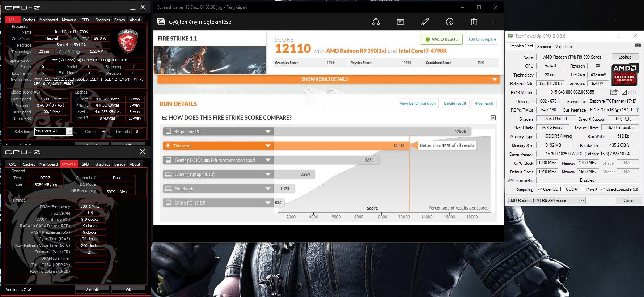This screenshot has height=297, width=644.
Task: Click the collection picture icon beside Gyűjtemény megtekintése
Action: tap(161, 22)
